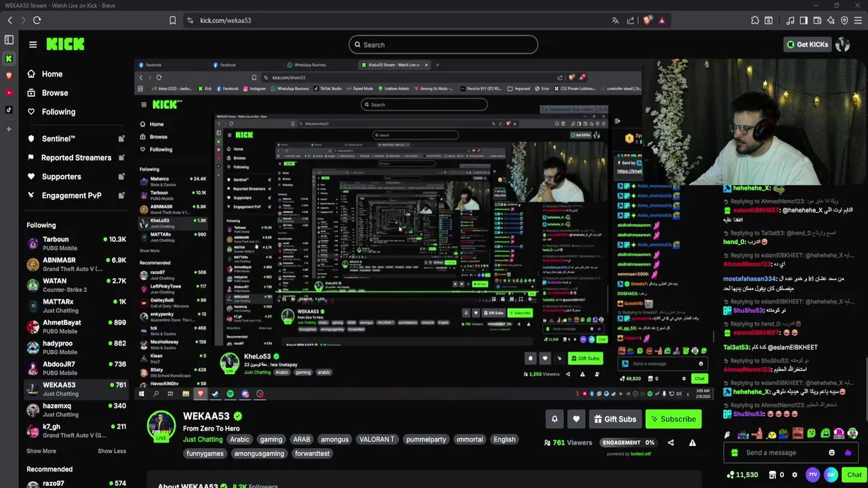Open Supporters sidebar item
This screenshot has width=868, height=488.
[x=75, y=176]
